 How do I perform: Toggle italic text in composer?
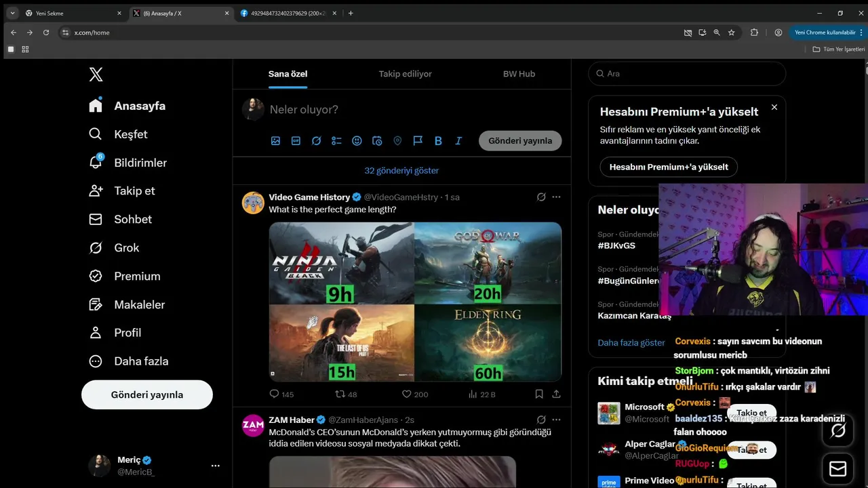[x=458, y=141]
